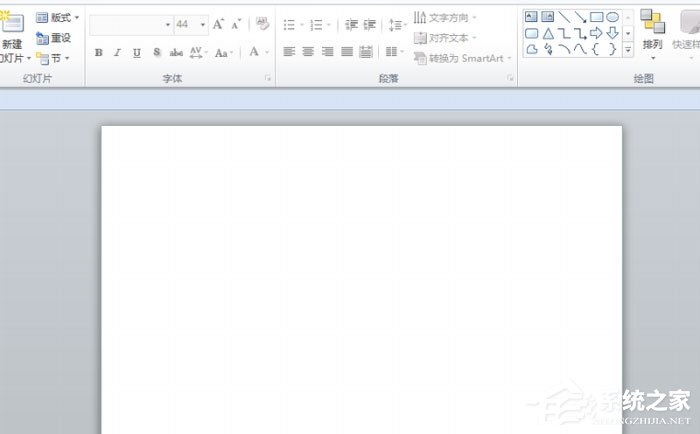Toggle Italic text formatting

[x=117, y=52]
